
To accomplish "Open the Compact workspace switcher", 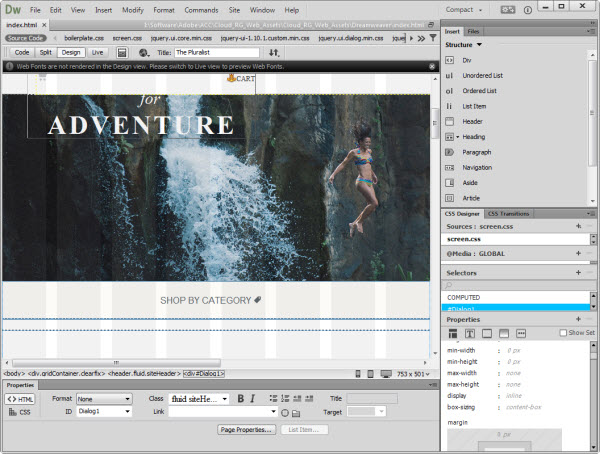I will (463, 10).
